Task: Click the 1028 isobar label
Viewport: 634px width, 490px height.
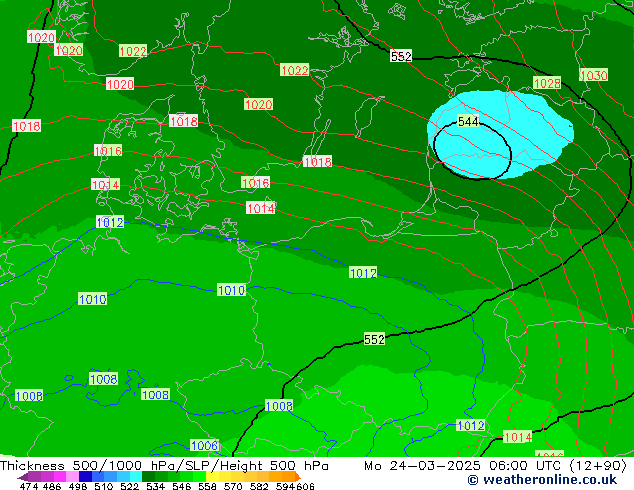Action: [547, 83]
